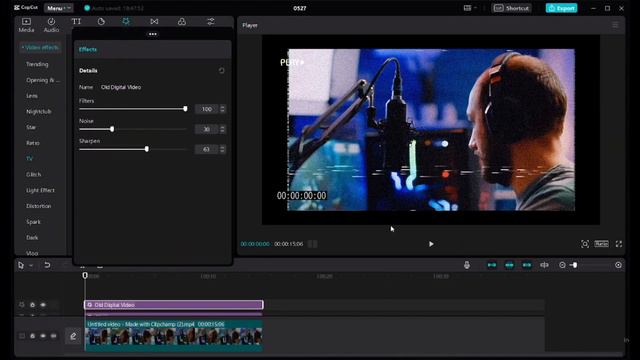Open the Media tab
640x360 pixels.
click(x=26, y=25)
